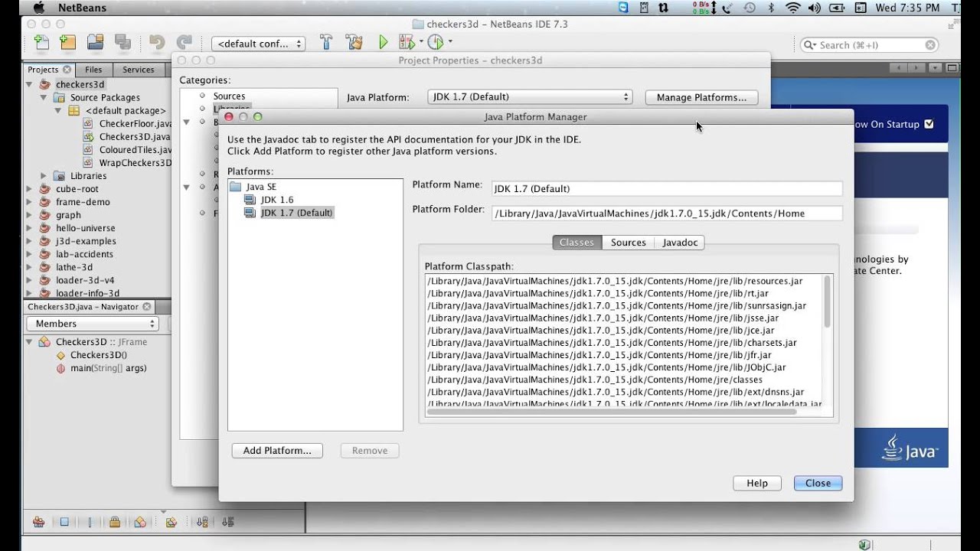Click the classpath list vertical scrollbar
Screen dimensions: 980x551
827,302
